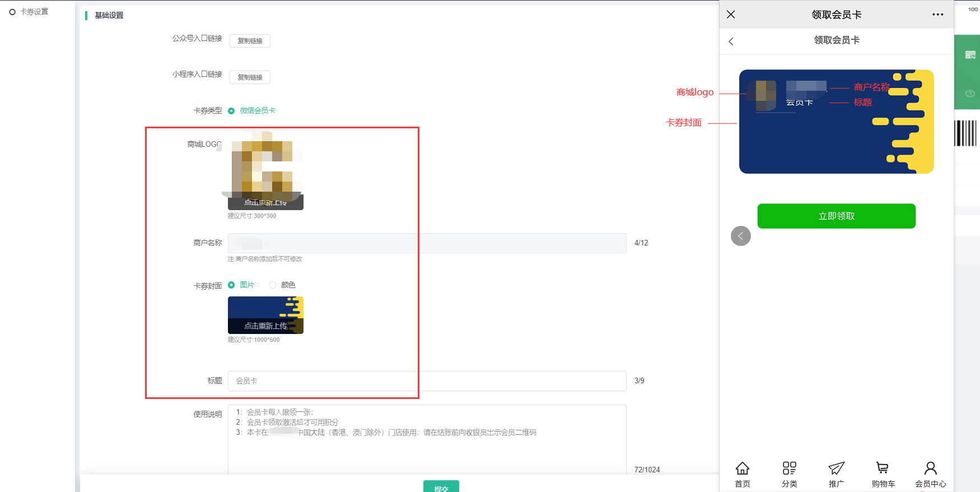Re-upload the 商城LOGO image

pyautogui.click(x=265, y=202)
